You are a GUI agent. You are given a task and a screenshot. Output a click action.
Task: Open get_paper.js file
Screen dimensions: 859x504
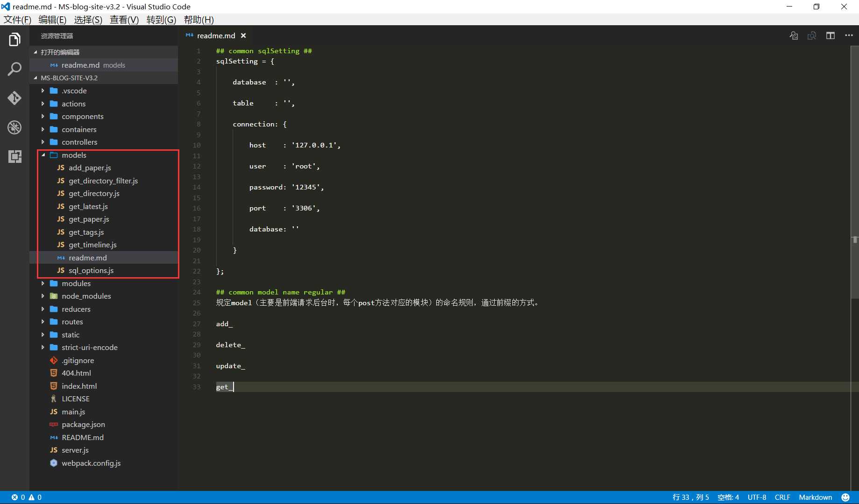coord(89,219)
